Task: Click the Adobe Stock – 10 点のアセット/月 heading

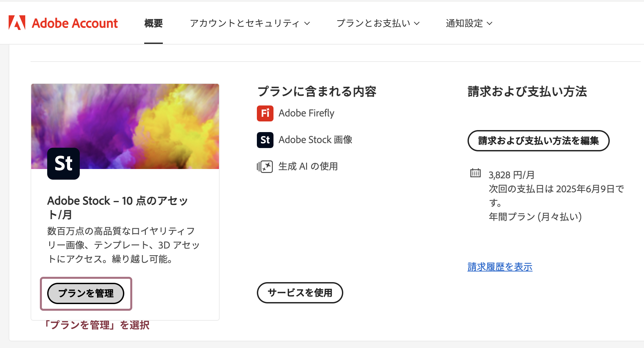Action: coord(118,208)
